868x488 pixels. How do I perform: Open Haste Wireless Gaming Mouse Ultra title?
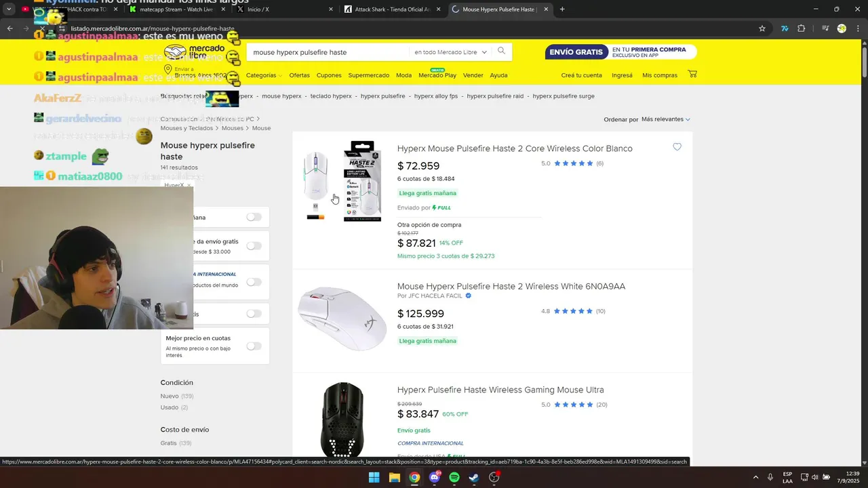(500, 390)
